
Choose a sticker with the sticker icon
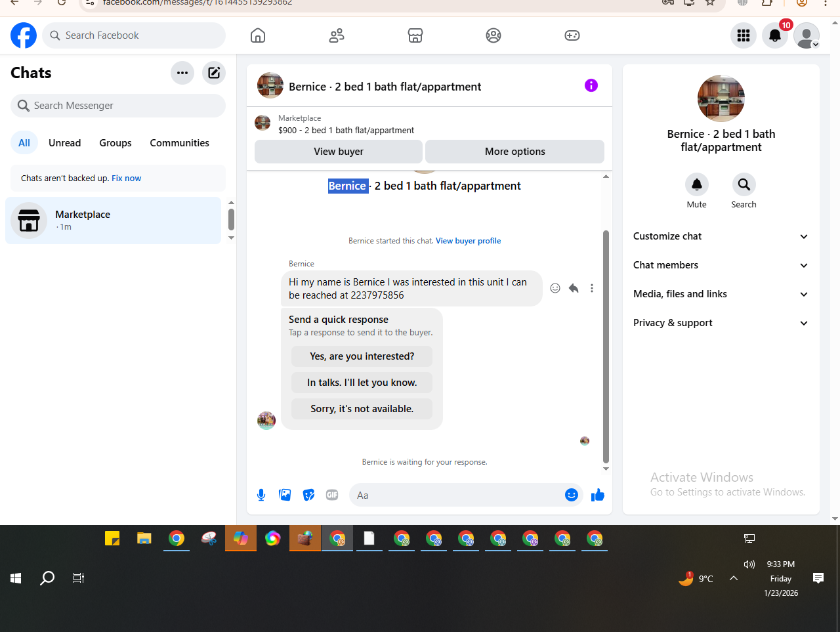pos(308,495)
